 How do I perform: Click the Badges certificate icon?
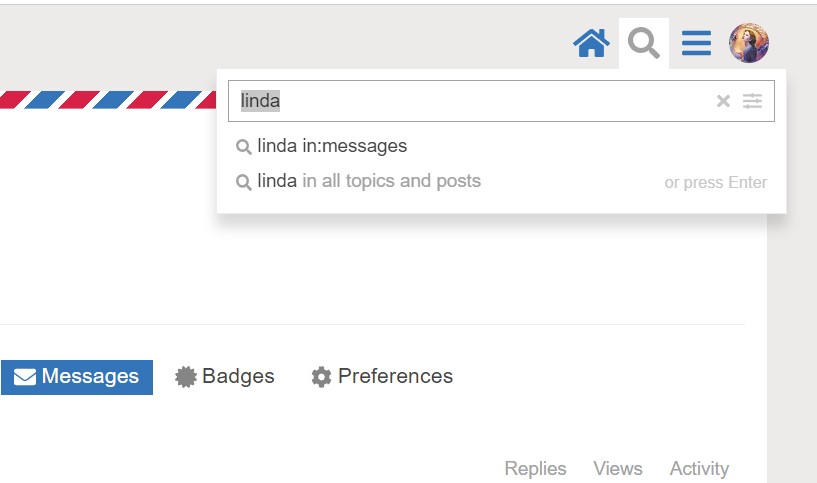185,377
